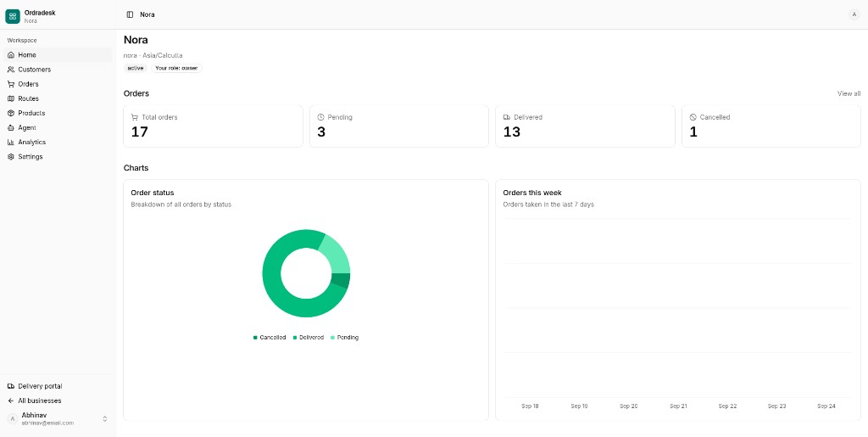Viewport: 868px width, 437px height.
Task: Open the Total orders card
Action: (213, 126)
